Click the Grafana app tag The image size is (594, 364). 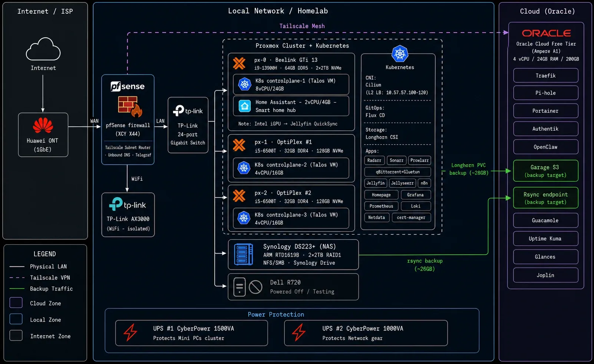point(416,195)
